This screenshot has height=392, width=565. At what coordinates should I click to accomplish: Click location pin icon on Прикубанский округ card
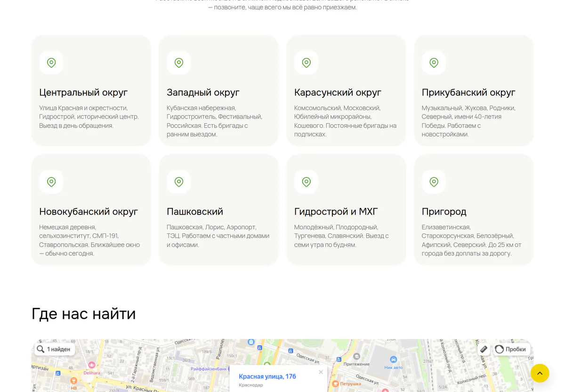(x=434, y=63)
